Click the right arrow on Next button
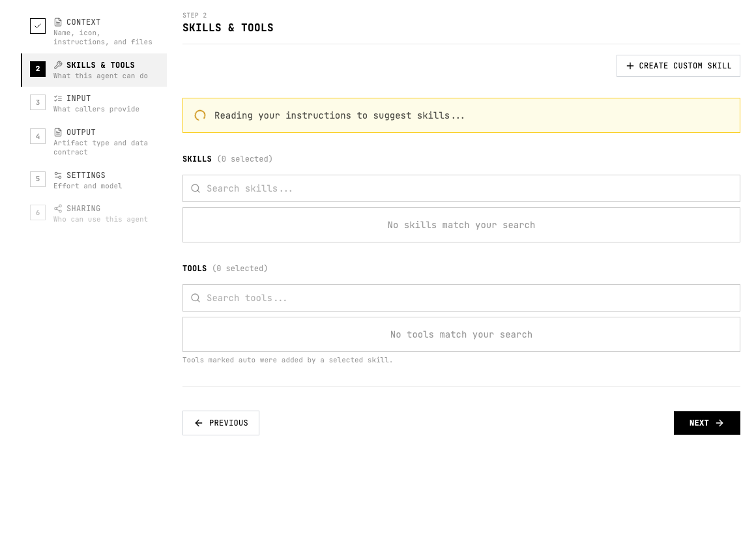This screenshot has height=554, width=756. [720, 423]
